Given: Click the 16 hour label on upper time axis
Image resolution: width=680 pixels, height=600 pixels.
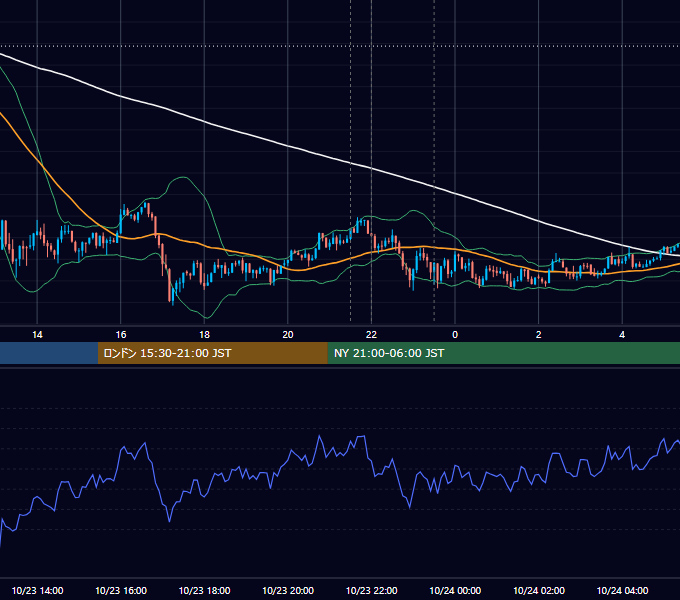Looking at the screenshot, I should point(121,335).
